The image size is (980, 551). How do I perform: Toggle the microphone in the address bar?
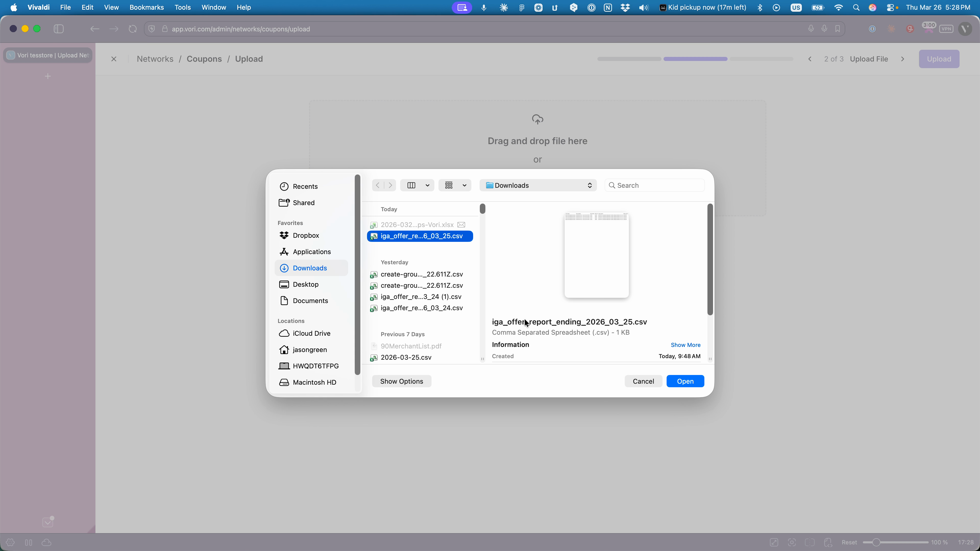[812, 29]
